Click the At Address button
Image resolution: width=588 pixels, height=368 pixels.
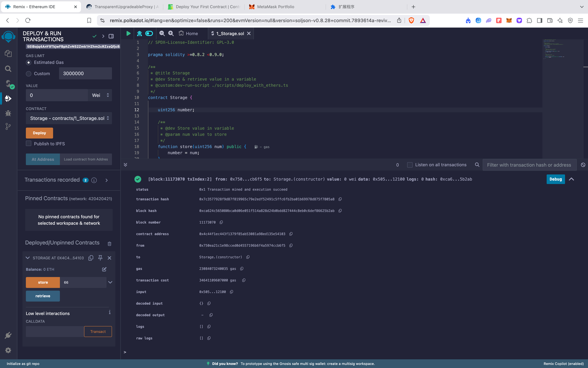(43, 159)
